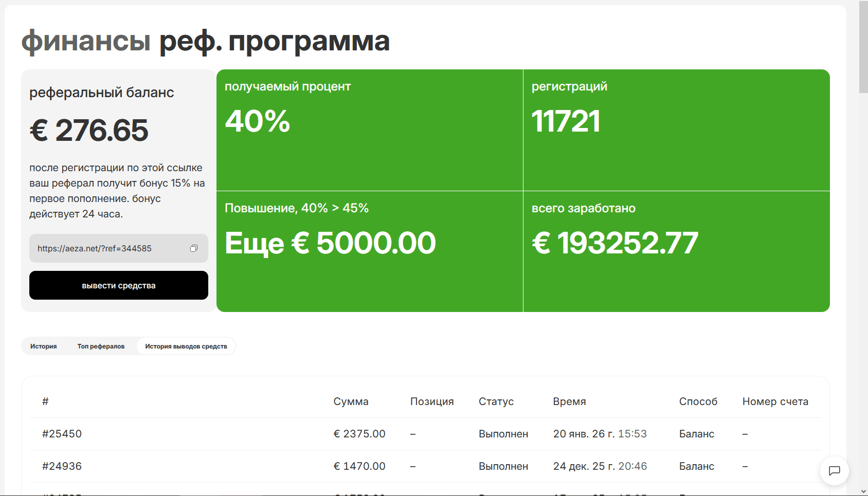868x496 pixels.
Task: Click the "Способ" column header
Action: [x=698, y=401]
